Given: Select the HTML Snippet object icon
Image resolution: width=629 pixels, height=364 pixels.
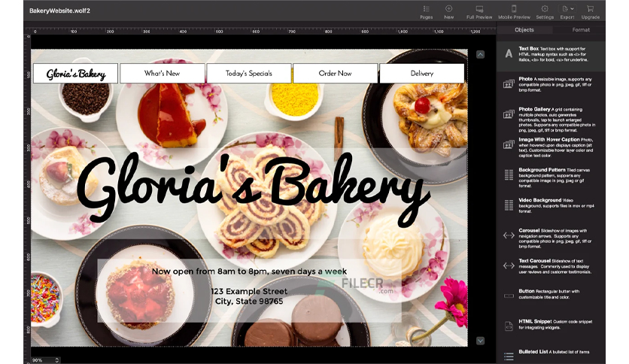Looking at the screenshot, I should click(509, 326).
